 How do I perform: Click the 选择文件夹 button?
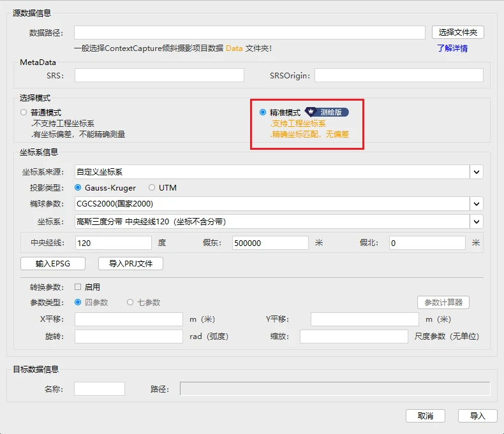pos(457,33)
